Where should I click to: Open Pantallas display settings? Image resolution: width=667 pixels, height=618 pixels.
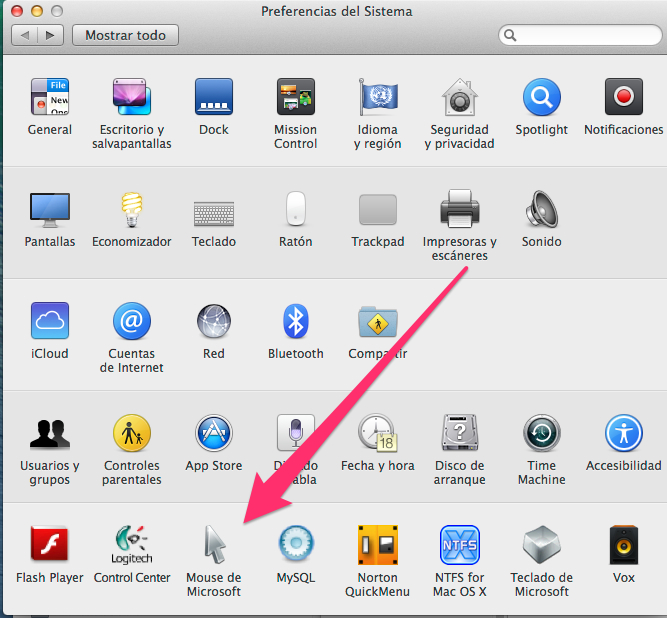(x=50, y=210)
